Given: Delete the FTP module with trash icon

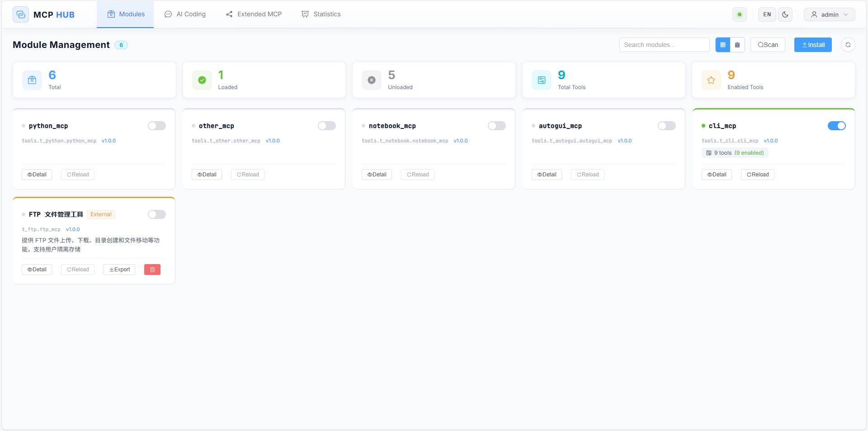Looking at the screenshot, I should pos(152,270).
